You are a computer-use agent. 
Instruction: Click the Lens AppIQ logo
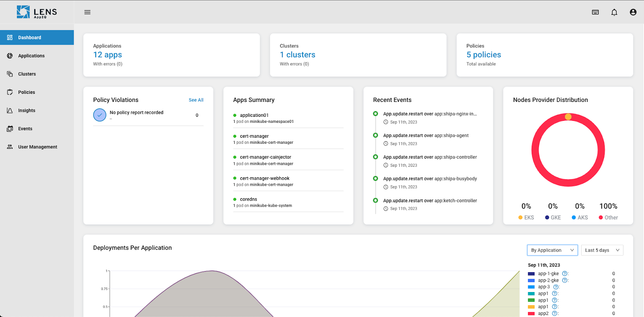[x=37, y=12]
